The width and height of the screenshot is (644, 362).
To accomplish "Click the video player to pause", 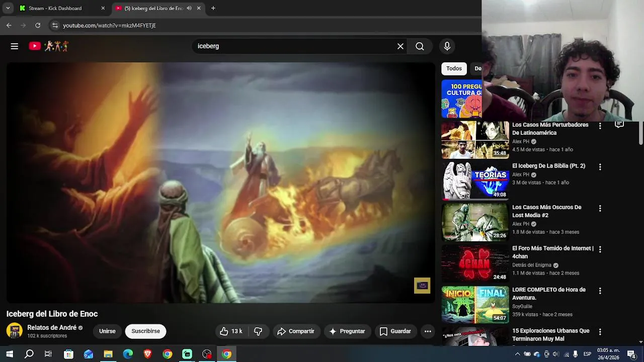I will point(221,183).
